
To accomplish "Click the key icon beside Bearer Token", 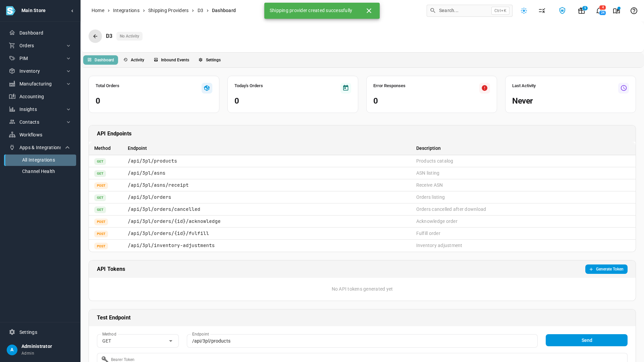I will pyautogui.click(x=105, y=359).
